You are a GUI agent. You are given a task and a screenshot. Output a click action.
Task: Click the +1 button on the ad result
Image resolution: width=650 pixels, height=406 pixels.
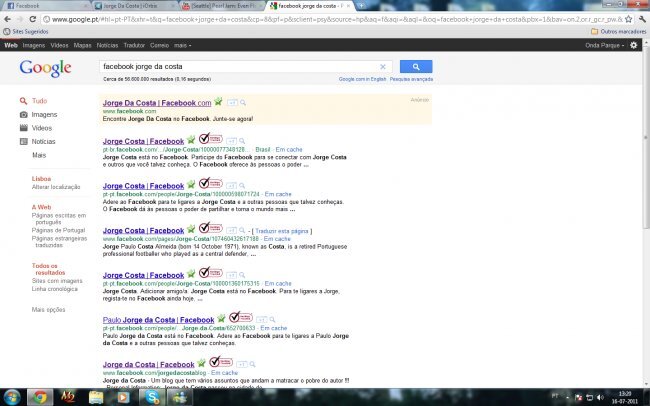click(x=232, y=102)
